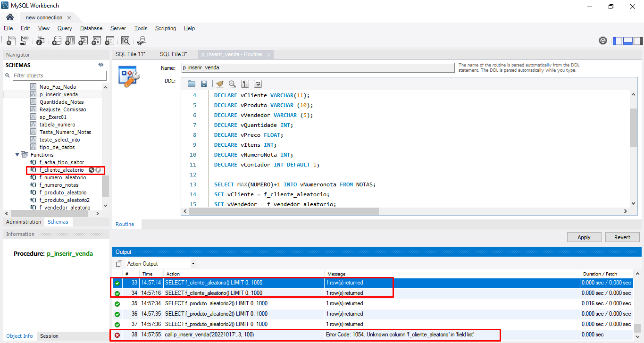Toggle the right sidebar panel visibility
The image size is (644, 343).
(638, 41)
